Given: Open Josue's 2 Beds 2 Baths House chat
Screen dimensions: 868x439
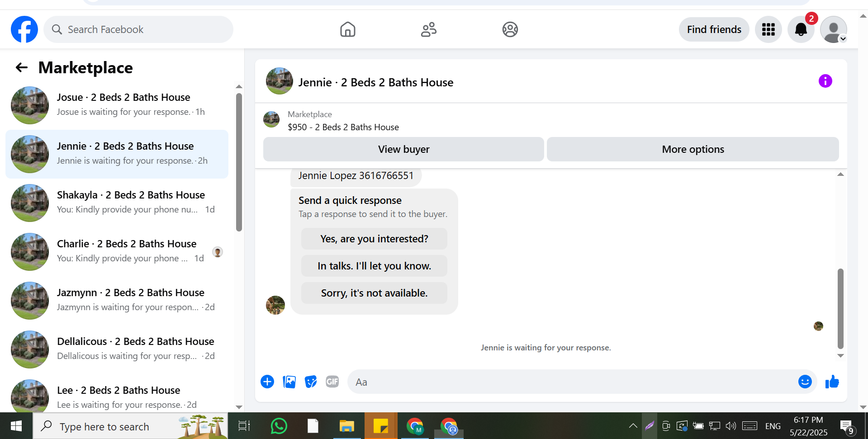Looking at the screenshot, I should coord(117,105).
